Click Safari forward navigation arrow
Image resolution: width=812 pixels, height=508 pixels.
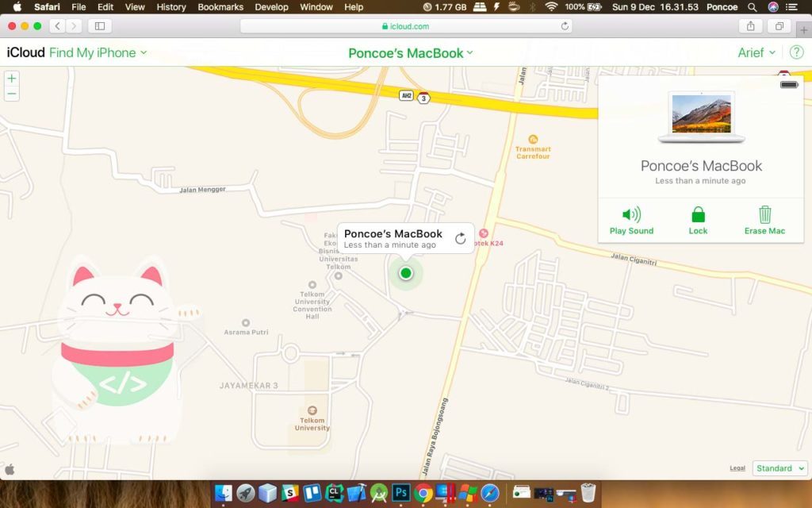tap(74, 26)
